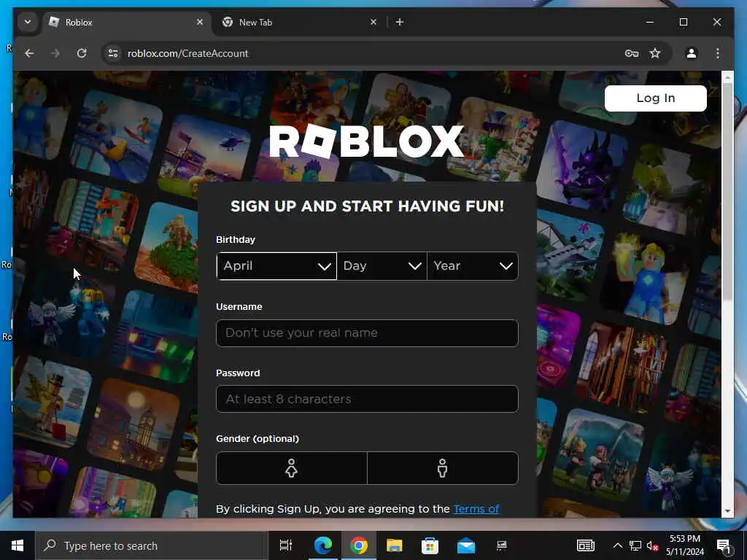Open File Explorer from the taskbar
The image size is (747, 560).
[x=395, y=545]
